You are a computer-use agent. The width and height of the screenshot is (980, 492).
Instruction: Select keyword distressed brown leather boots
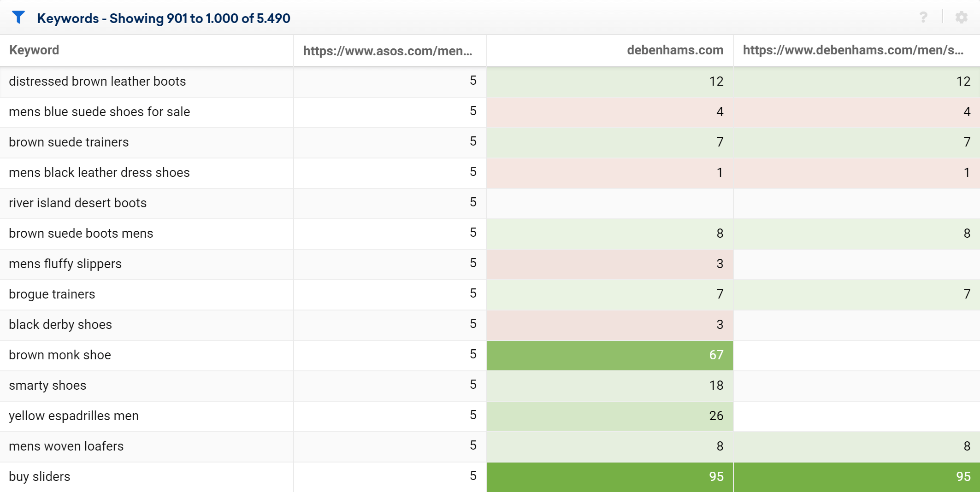tap(97, 81)
